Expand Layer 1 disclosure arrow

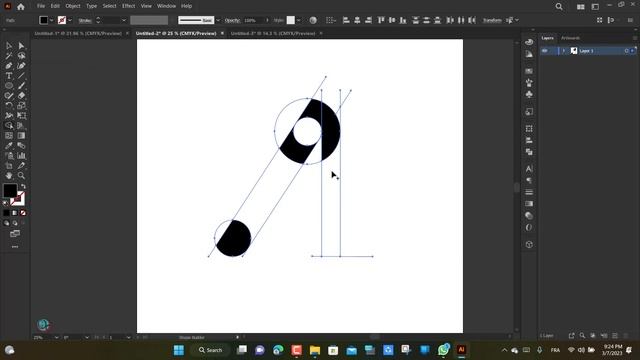click(564, 51)
